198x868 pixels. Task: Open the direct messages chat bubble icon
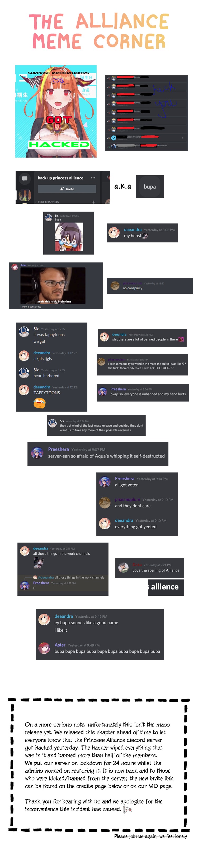click(x=25, y=179)
